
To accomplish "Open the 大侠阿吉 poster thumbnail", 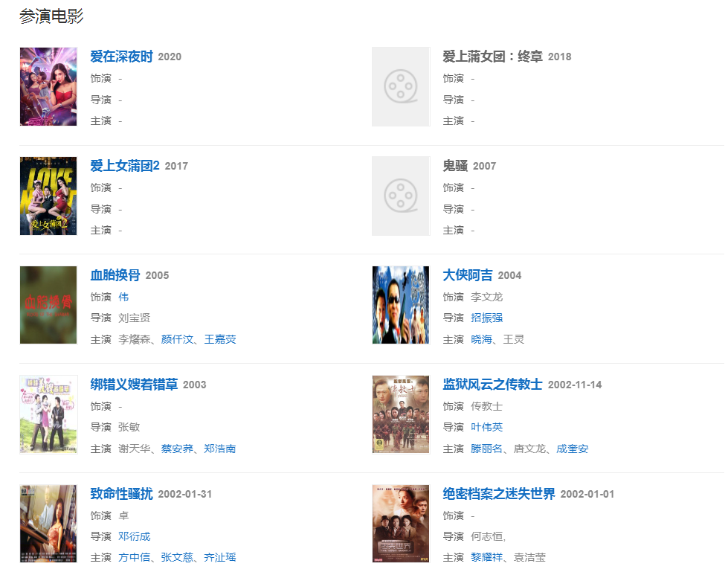I will click(401, 305).
